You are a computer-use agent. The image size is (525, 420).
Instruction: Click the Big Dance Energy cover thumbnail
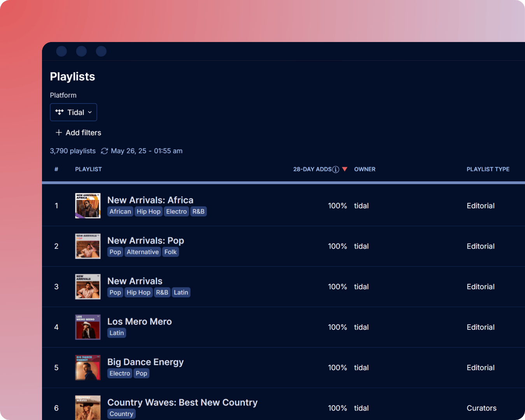(x=87, y=367)
